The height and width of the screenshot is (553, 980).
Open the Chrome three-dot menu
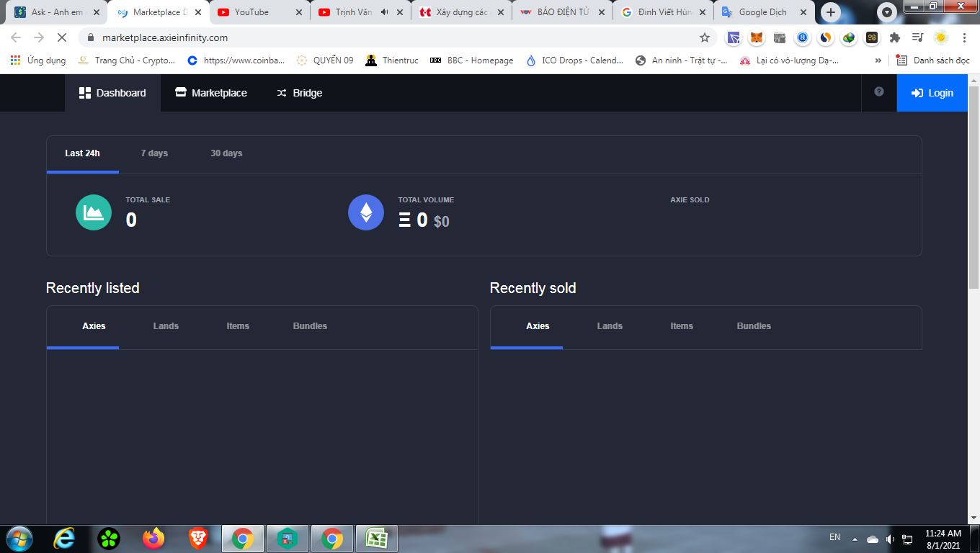(x=964, y=37)
